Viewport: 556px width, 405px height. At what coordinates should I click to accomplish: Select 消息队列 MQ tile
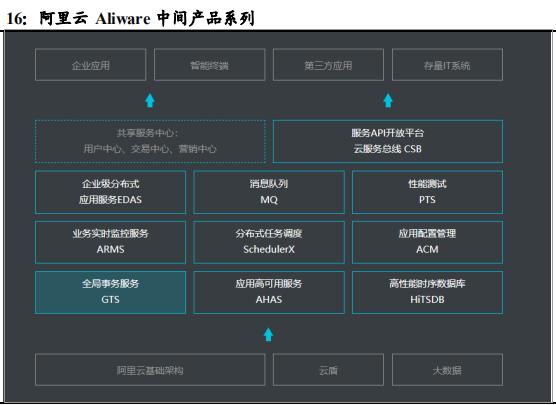(x=269, y=192)
